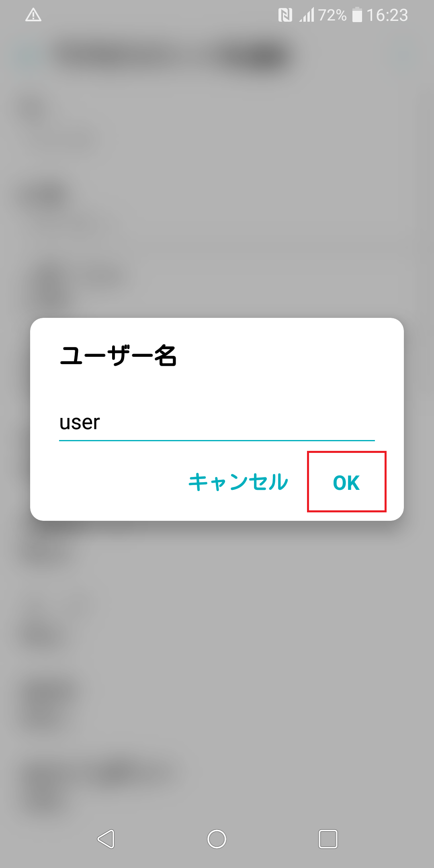Open the warning notification icon in status bar
This screenshot has height=868, width=434.
pyautogui.click(x=34, y=15)
